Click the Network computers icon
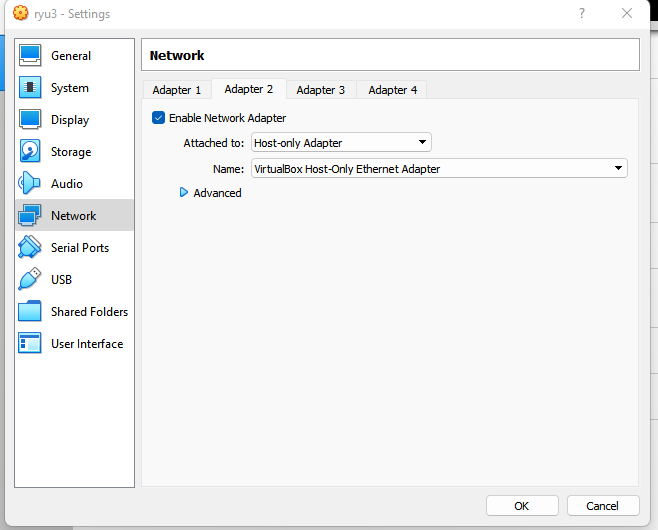This screenshot has width=658, height=530. (x=30, y=215)
